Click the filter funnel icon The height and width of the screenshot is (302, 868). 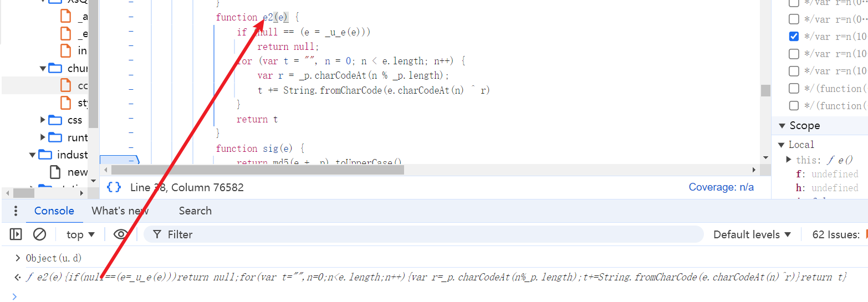[157, 234]
